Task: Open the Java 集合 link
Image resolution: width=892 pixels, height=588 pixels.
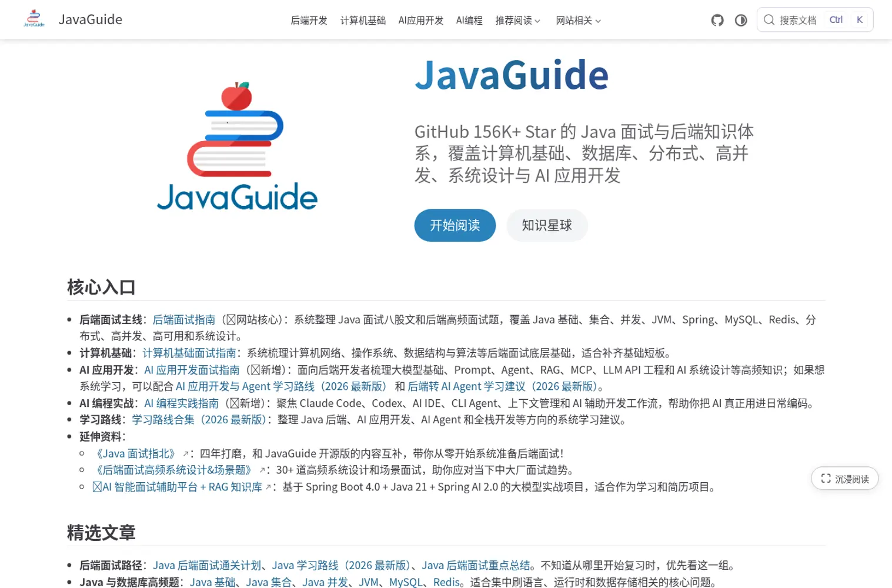Action: 269,583
